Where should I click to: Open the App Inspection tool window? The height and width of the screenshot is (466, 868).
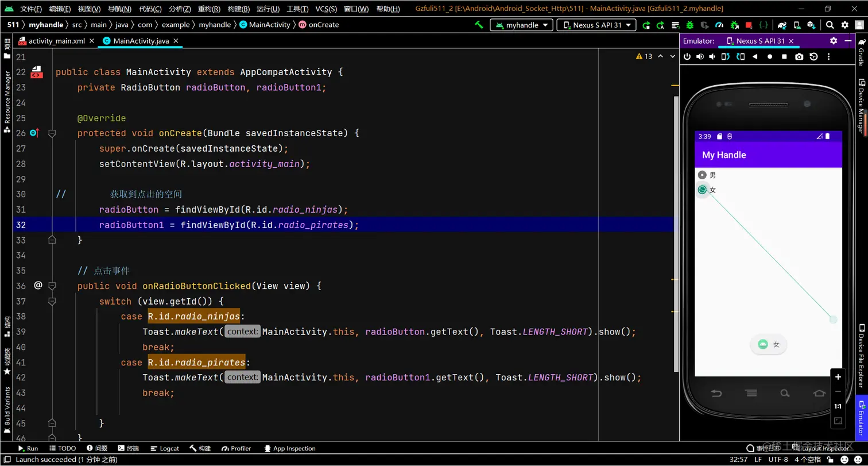(x=290, y=448)
